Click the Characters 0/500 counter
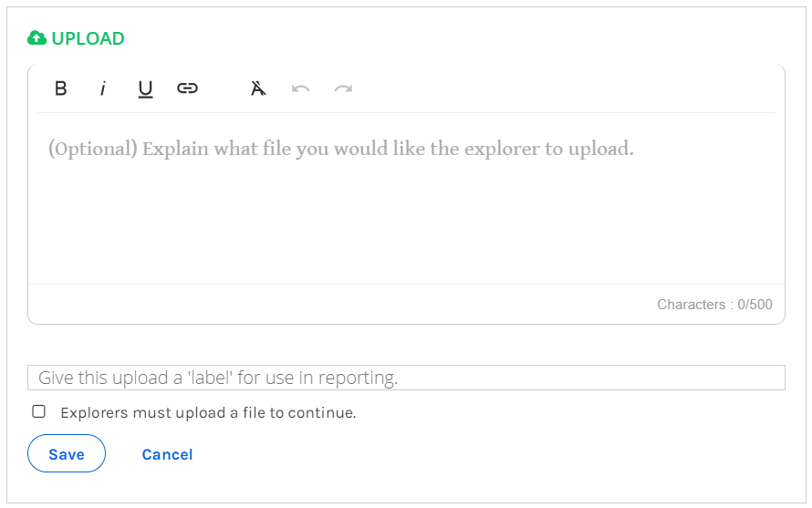 (x=714, y=304)
